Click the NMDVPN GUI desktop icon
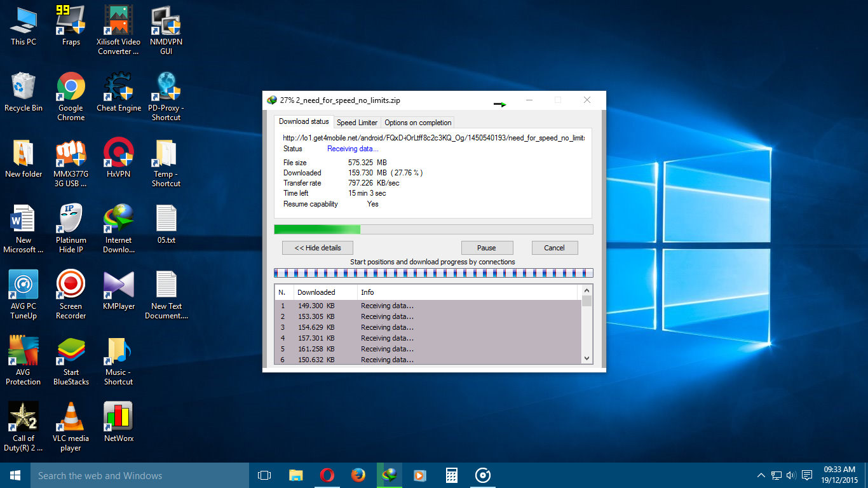Image resolution: width=868 pixels, height=488 pixels. pos(166,30)
